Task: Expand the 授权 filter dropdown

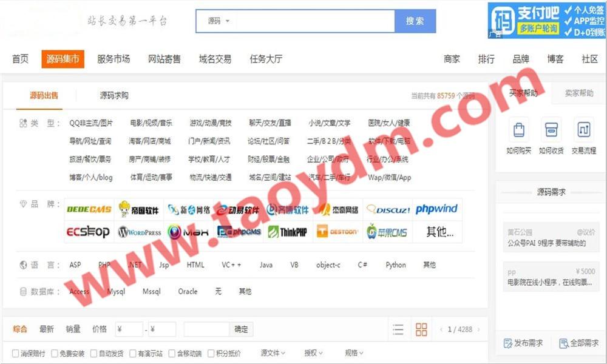Action: coord(313,353)
